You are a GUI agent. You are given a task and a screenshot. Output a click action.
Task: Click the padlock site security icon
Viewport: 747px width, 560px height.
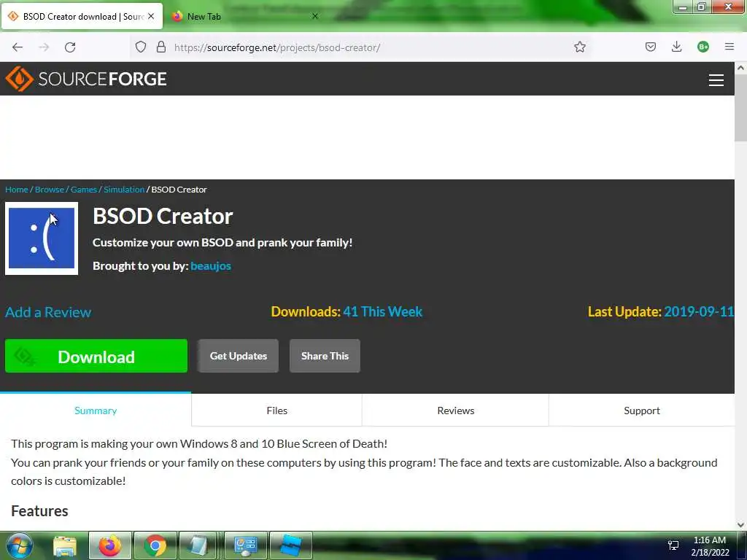(161, 47)
